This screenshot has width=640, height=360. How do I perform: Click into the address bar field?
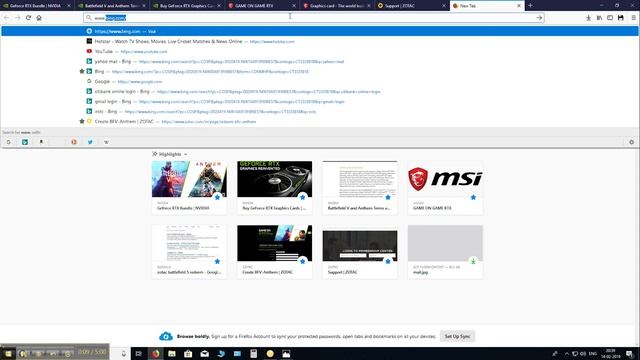pos(313,18)
